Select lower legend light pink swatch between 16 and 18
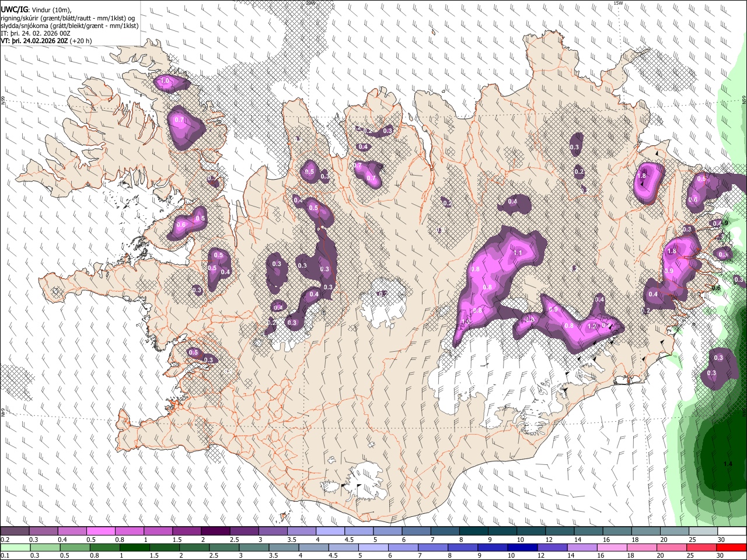The image size is (747, 560). click(612, 547)
